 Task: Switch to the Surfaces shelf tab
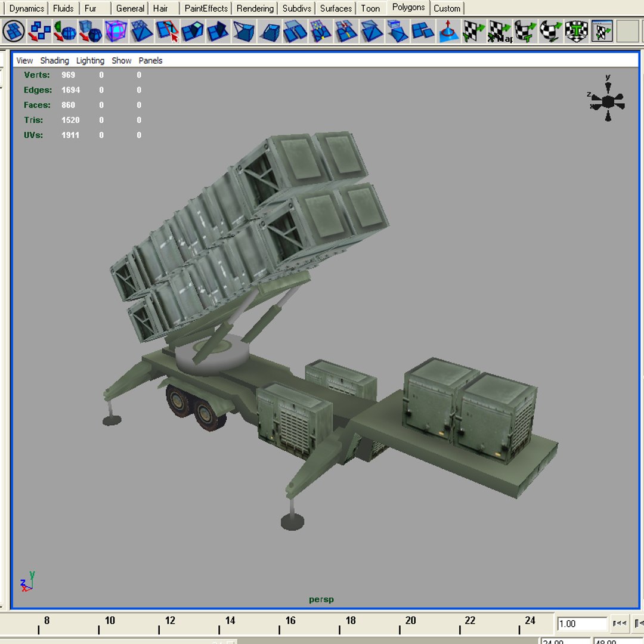click(x=336, y=8)
